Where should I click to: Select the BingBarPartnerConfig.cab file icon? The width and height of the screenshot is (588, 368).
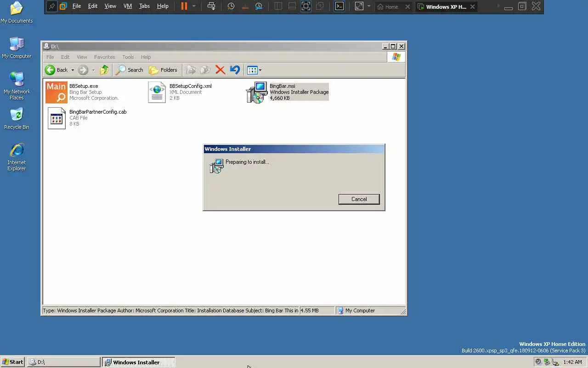[x=57, y=118]
